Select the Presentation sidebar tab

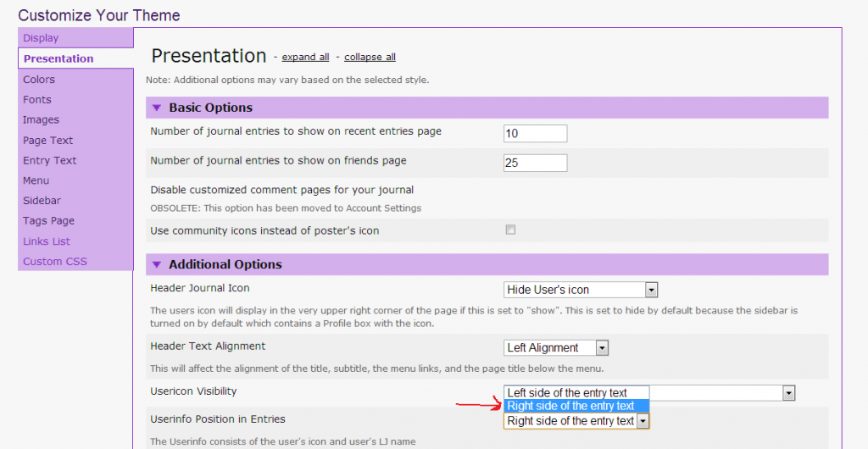pos(58,58)
